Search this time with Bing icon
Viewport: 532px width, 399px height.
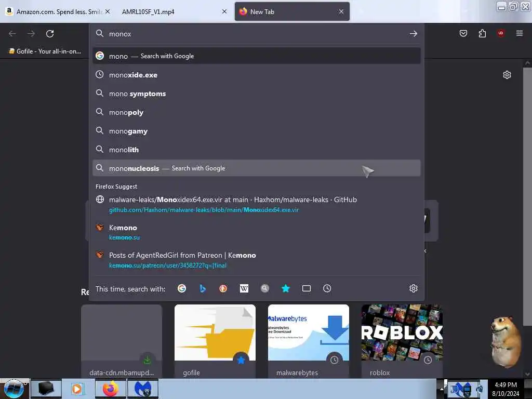203,288
